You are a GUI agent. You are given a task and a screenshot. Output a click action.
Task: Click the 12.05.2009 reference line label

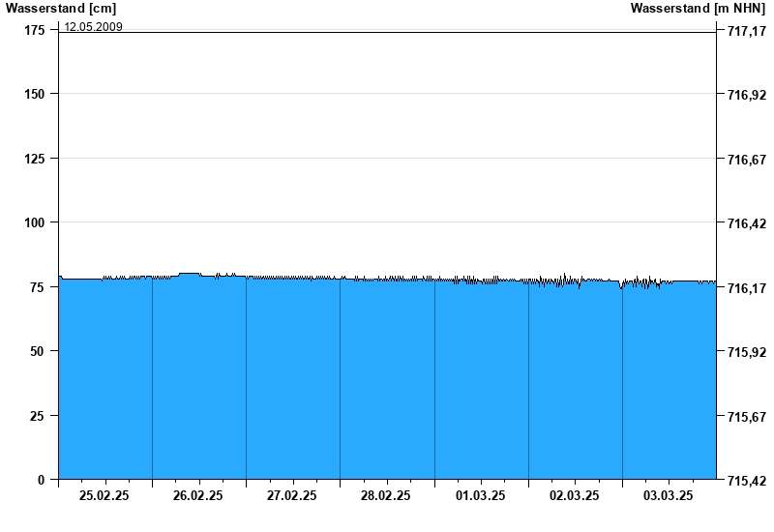[x=93, y=26]
